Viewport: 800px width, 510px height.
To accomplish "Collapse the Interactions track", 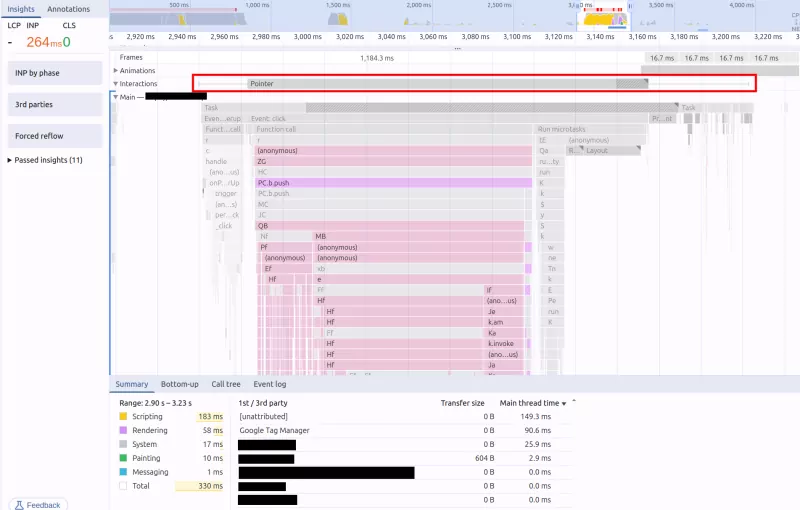I will [115, 84].
